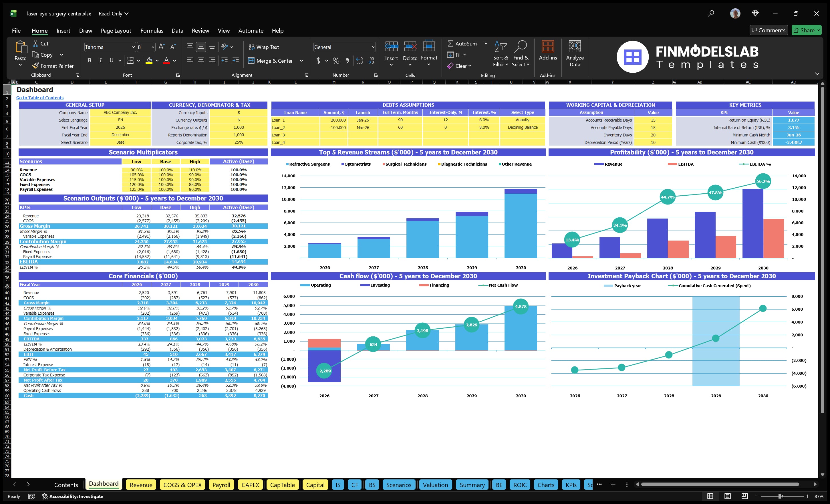Apply Percent number style
The width and height of the screenshot is (830, 504).
pos(336,61)
